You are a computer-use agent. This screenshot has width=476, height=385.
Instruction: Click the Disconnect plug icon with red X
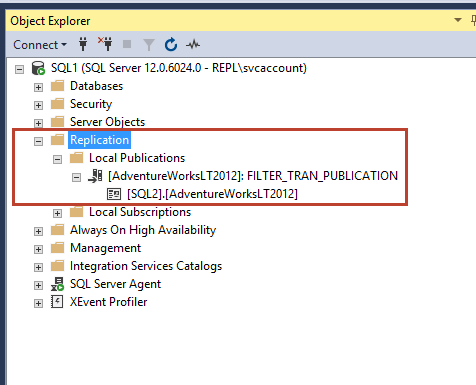[105, 44]
